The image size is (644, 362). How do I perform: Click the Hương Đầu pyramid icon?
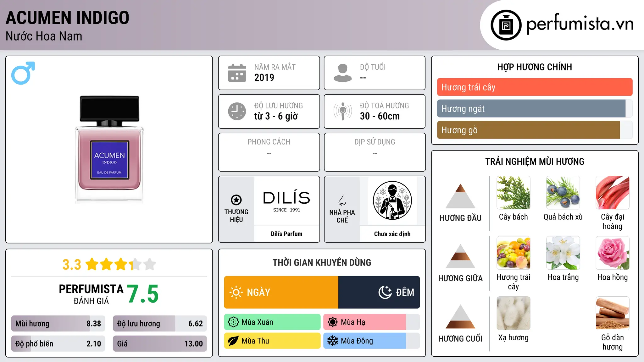point(460,196)
